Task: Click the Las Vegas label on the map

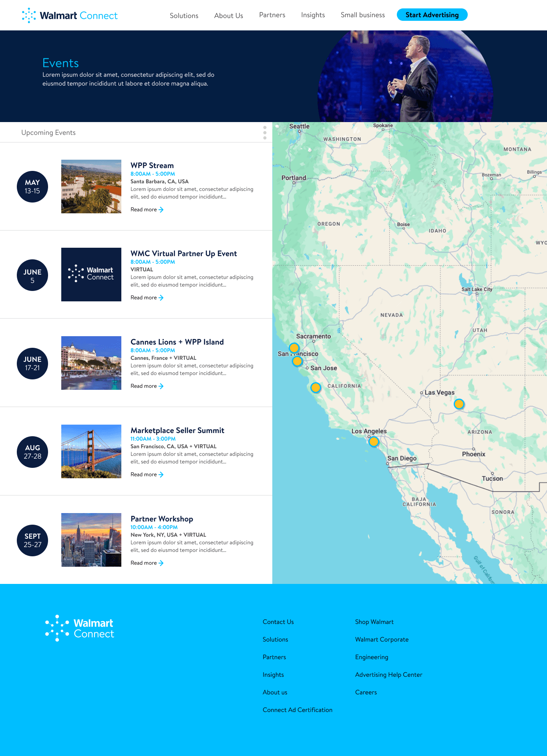Action: (x=440, y=393)
